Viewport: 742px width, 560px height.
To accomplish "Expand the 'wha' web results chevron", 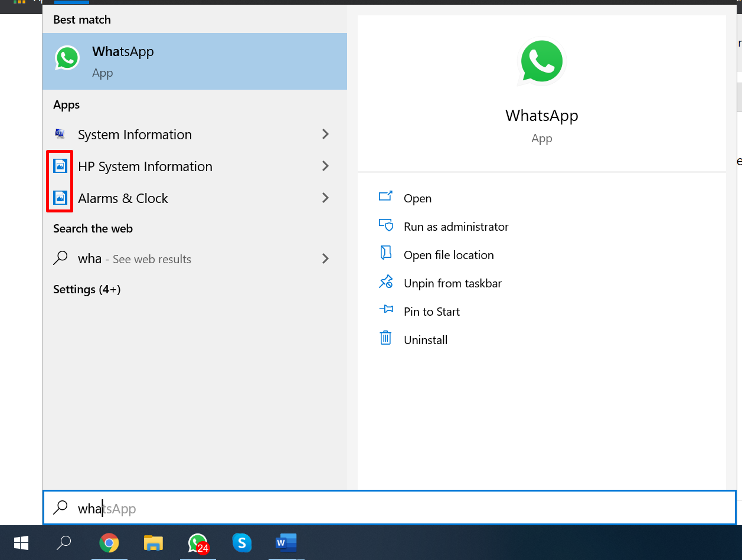I will (x=325, y=258).
